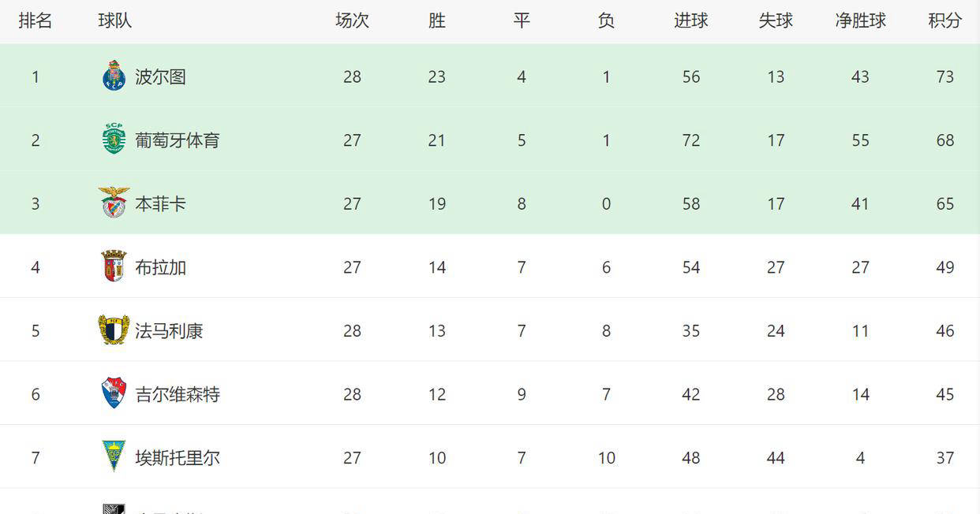This screenshot has width=980, height=514.
Task: Click the Benfica eagle crest icon
Action: tap(114, 203)
